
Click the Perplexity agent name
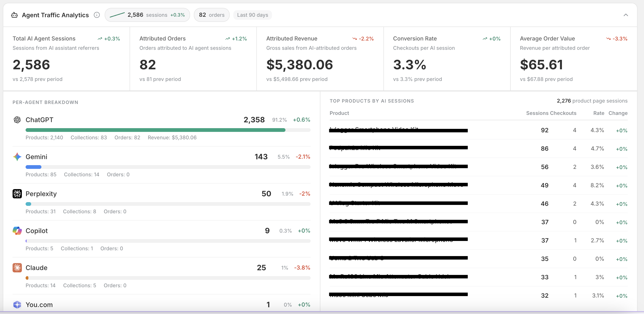point(41,194)
